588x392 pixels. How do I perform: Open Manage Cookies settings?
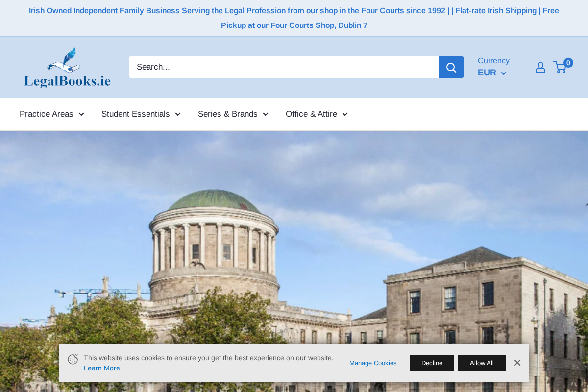coord(373,363)
